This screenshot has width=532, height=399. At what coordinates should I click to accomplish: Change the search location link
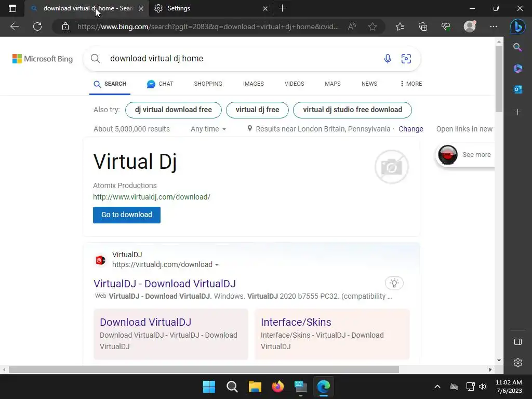411,129
